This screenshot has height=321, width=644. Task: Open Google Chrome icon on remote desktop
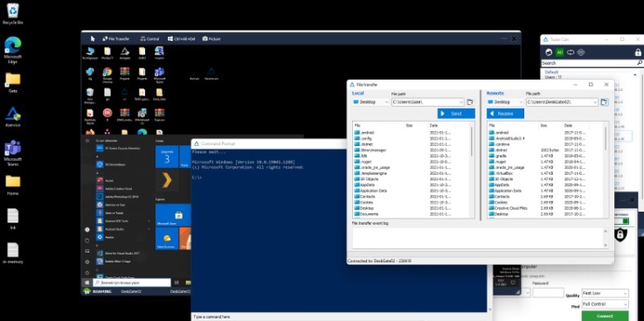pos(107,74)
